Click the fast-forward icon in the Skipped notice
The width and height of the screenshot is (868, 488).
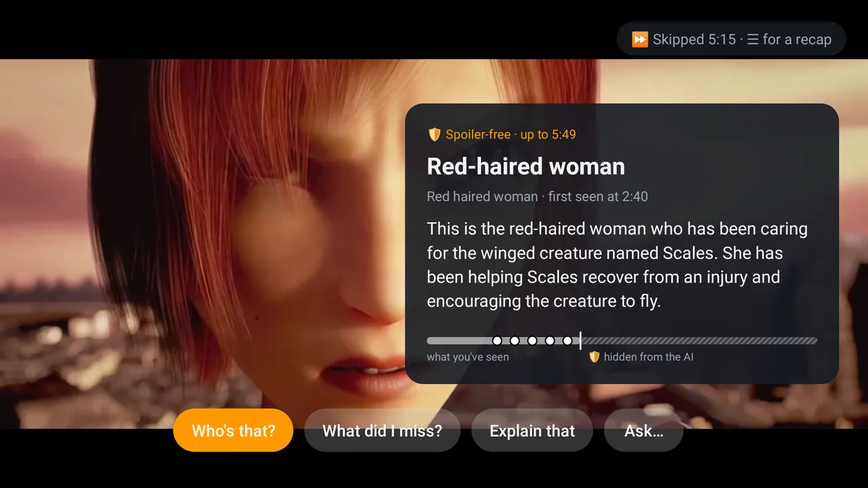pos(639,39)
